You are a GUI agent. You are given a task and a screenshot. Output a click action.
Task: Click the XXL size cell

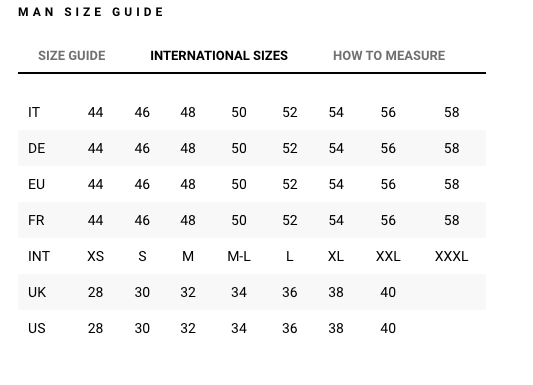click(388, 257)
